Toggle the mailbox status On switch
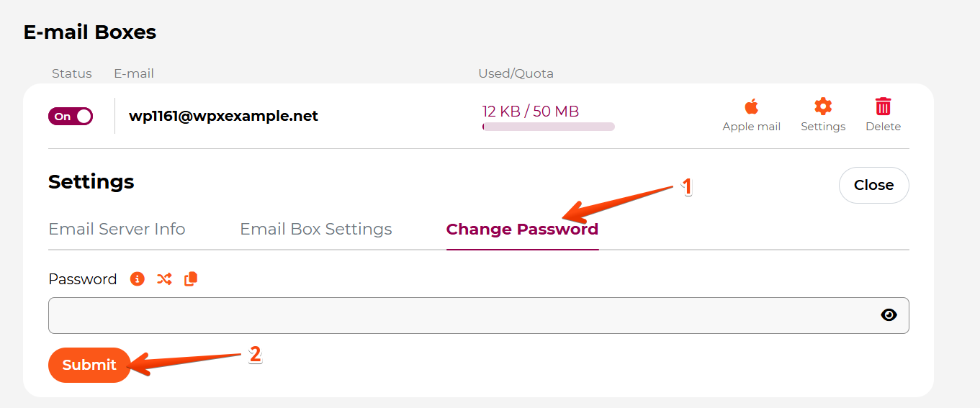This screenshot has width=980, height=408. 71,116
